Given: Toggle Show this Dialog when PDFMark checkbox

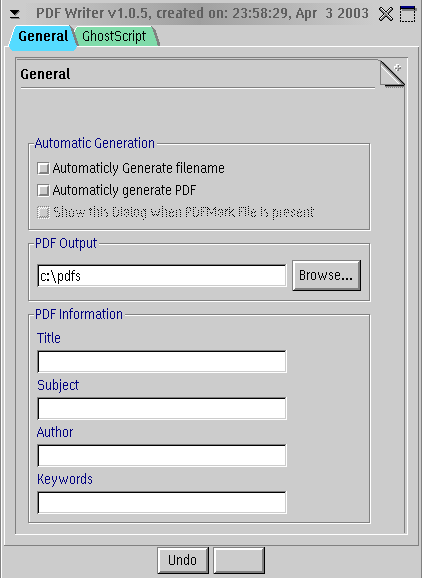Looking at the screenshot, I should 43,212.
